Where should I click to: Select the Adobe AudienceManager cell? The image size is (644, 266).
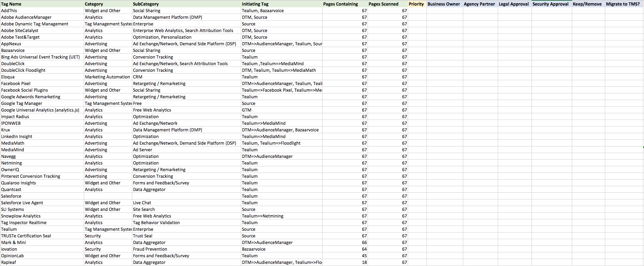[42, 17]
